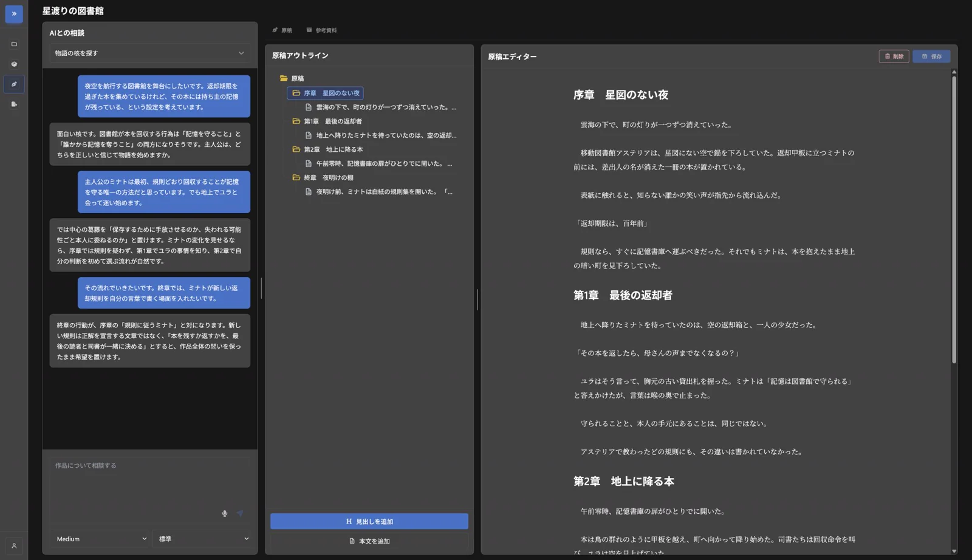The image size is (972, 560).
Task: Click the AIとの相談 panel header
Action: coord(67,33)
